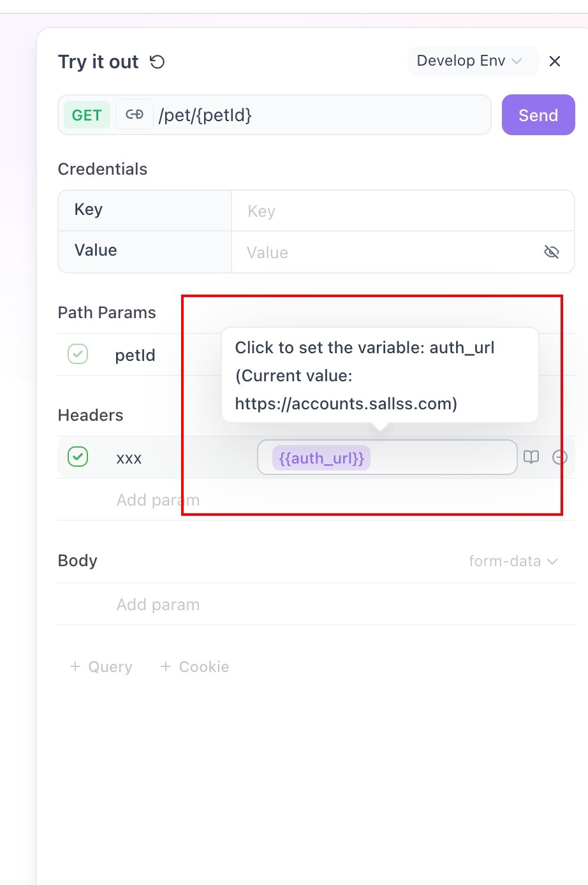Open the form-data body type dropdown
The width and height of the screenshot is (588, 885).
point(513,561)
